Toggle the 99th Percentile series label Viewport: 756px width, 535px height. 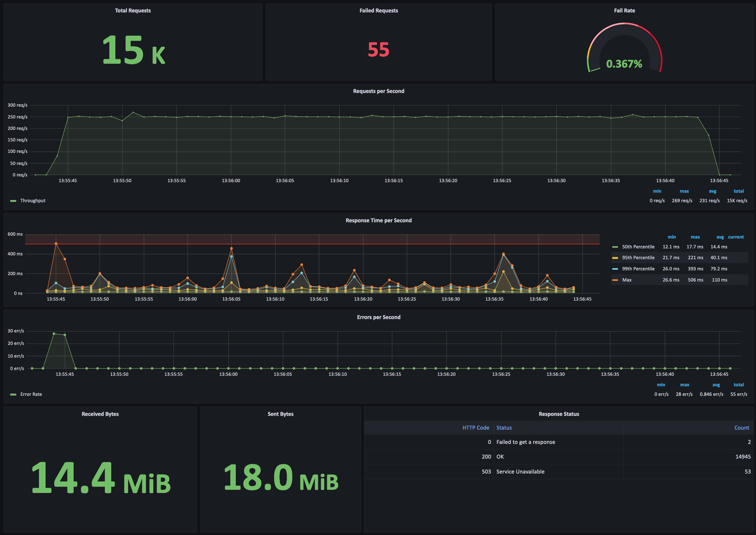point(638,269)
